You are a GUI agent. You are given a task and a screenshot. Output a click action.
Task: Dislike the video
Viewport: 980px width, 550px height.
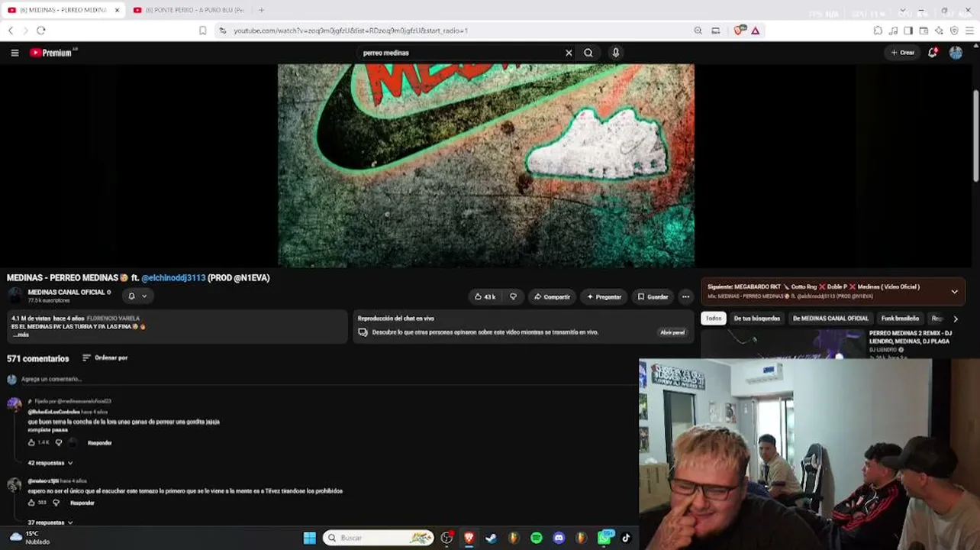point(513,296)
